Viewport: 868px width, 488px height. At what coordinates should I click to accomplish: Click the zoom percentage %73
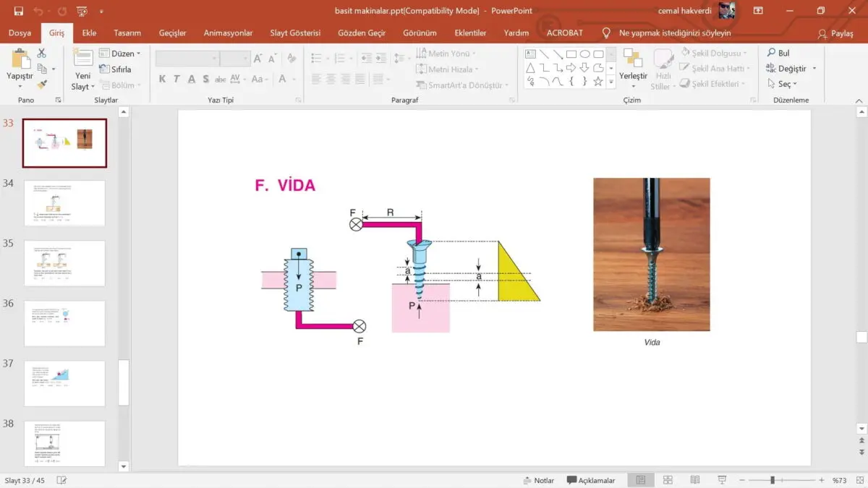(839, 480)
